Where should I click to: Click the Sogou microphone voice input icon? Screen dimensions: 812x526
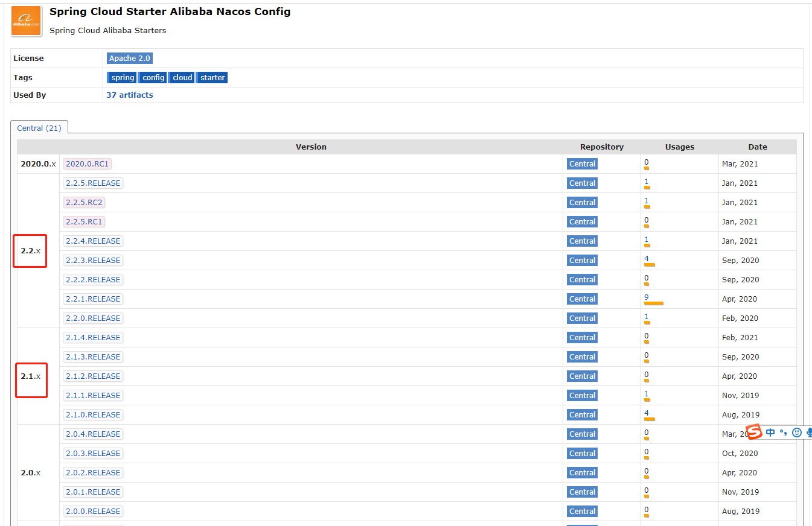(x=809, y=433)
